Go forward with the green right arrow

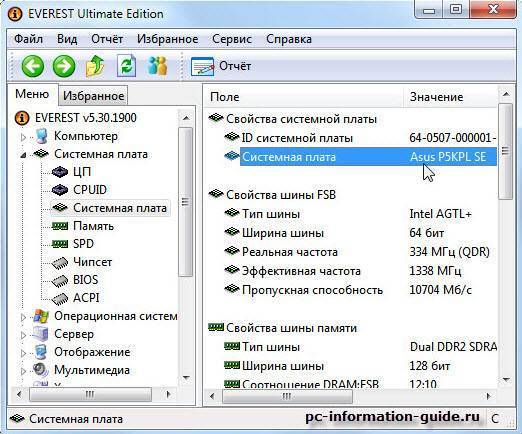point(64,66)
